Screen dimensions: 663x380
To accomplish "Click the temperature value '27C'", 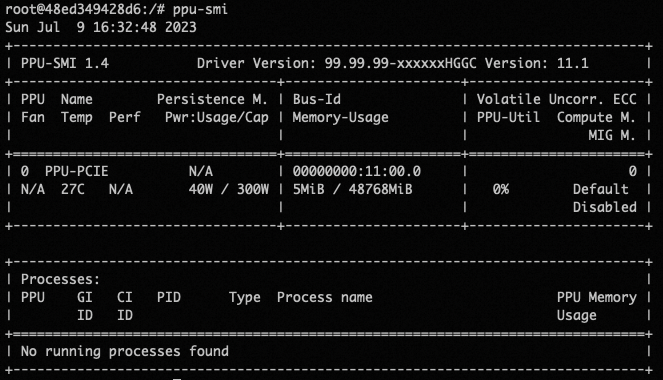I will (x=72, y=189).
